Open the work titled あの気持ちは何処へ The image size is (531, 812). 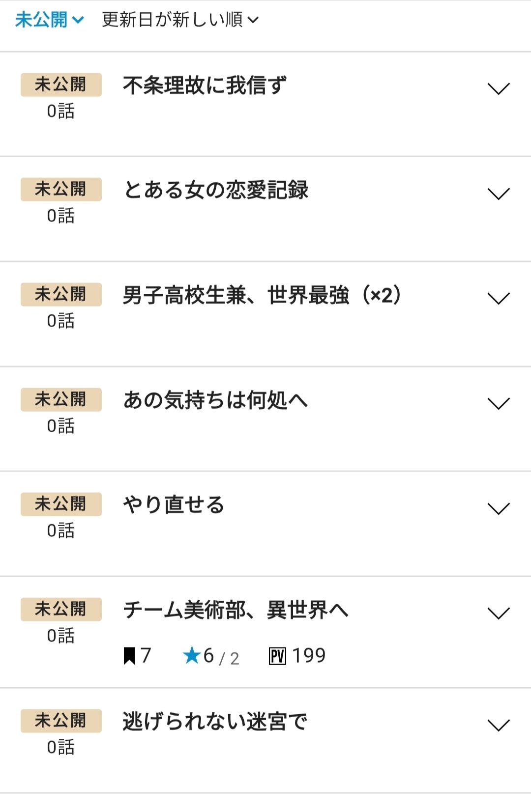click(215, 400)
